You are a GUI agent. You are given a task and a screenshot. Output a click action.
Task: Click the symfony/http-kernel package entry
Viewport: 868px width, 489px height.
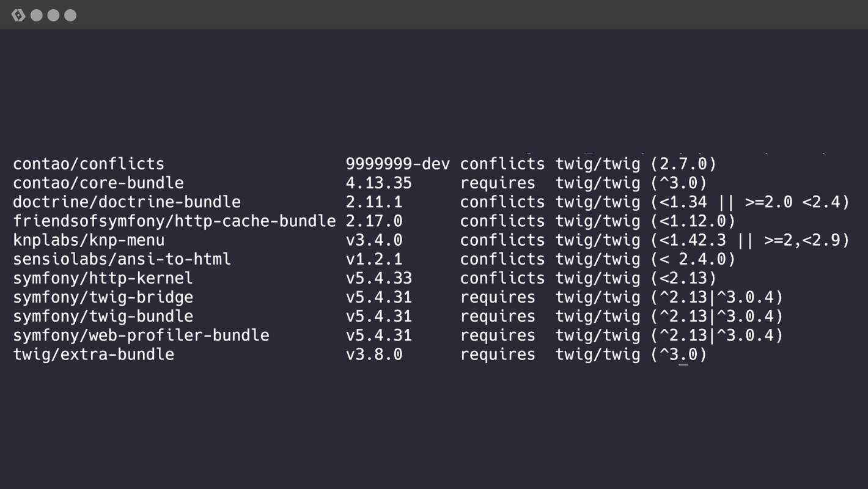(103, 278)
